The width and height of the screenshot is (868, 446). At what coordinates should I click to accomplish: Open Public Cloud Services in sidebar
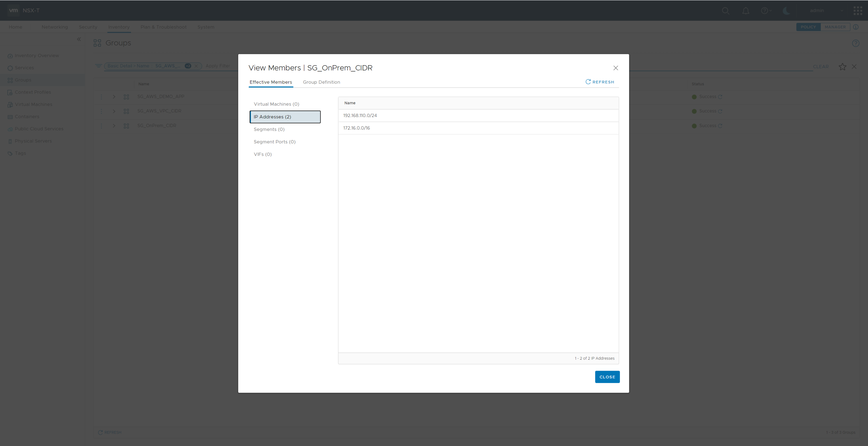click(x=39, y=129)
